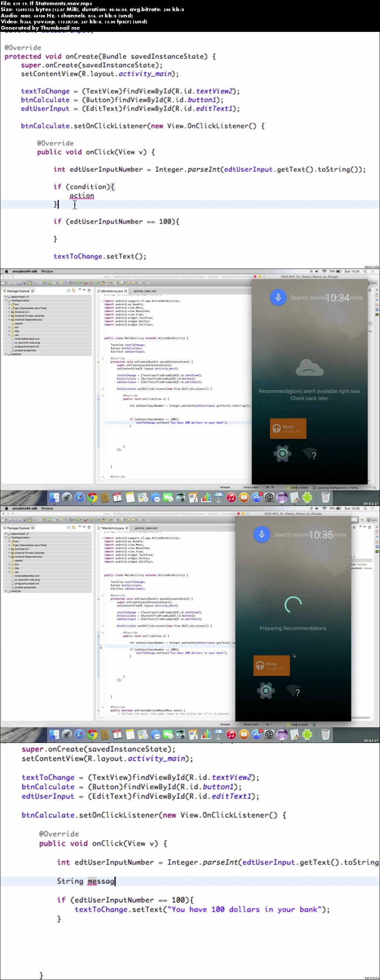Click 'String messag' line being typed

click(x=86, y=881)
